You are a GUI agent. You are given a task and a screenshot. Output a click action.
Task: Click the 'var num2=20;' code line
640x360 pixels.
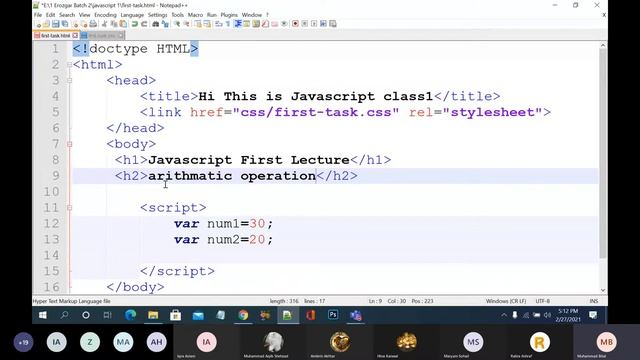(x=224, y=240)
